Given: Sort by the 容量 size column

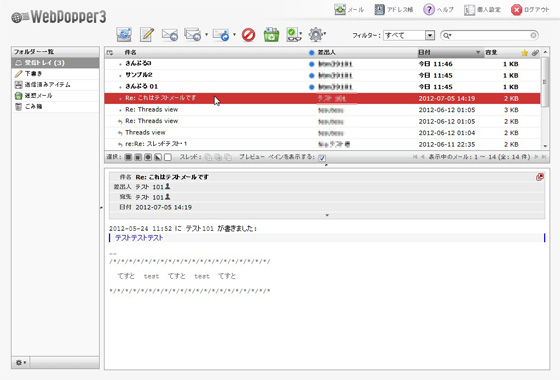Looking at the screenshot, I should 491,53.
